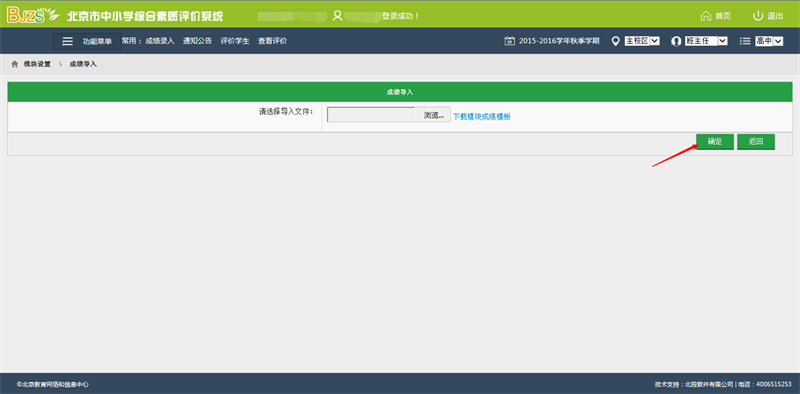Viewport: 800px width, 394px height.
Task: Click the calendar icon for school term
Action: [509, 41]
